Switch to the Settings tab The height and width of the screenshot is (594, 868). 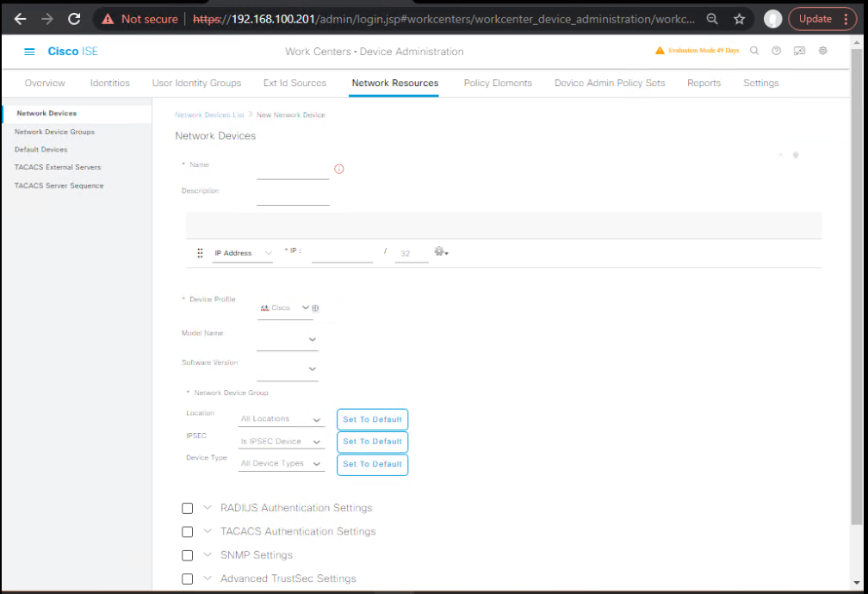click(760, 83)
